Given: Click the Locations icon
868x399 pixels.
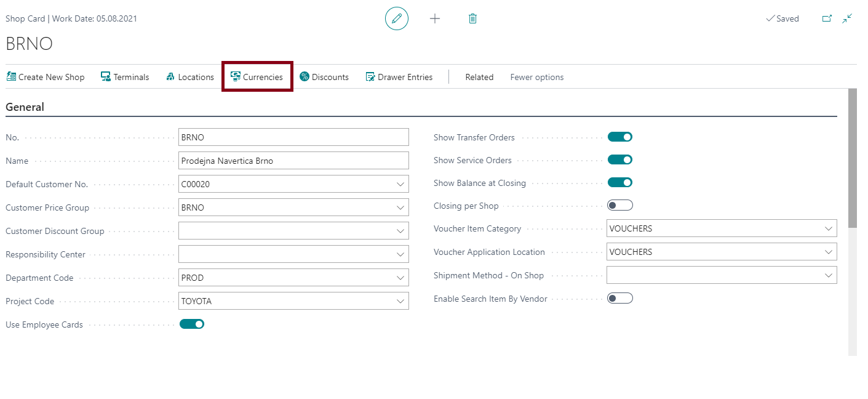Looking at the screenshot, I should [170, 76].
